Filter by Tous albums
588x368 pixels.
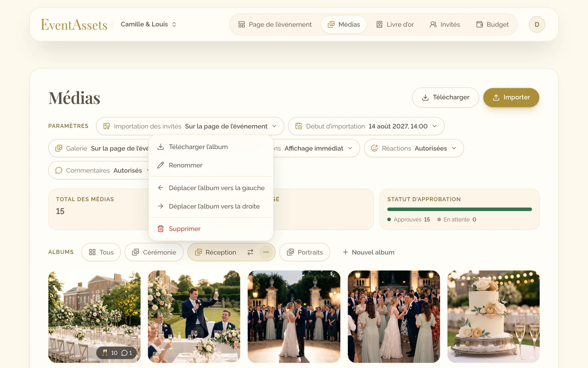[x=101, y=252]
